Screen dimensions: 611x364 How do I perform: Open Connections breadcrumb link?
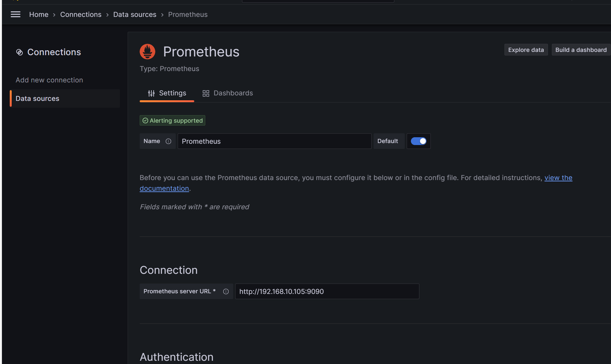[x=81, y=15]
